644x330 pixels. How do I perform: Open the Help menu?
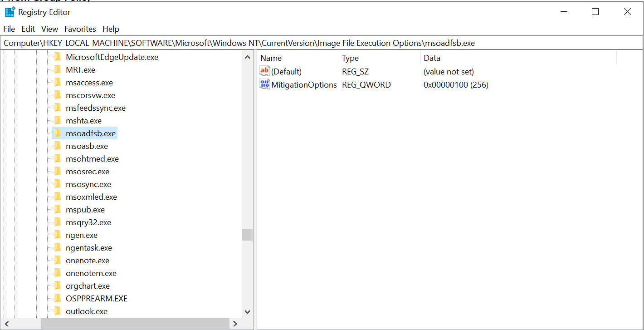[111, 29]
